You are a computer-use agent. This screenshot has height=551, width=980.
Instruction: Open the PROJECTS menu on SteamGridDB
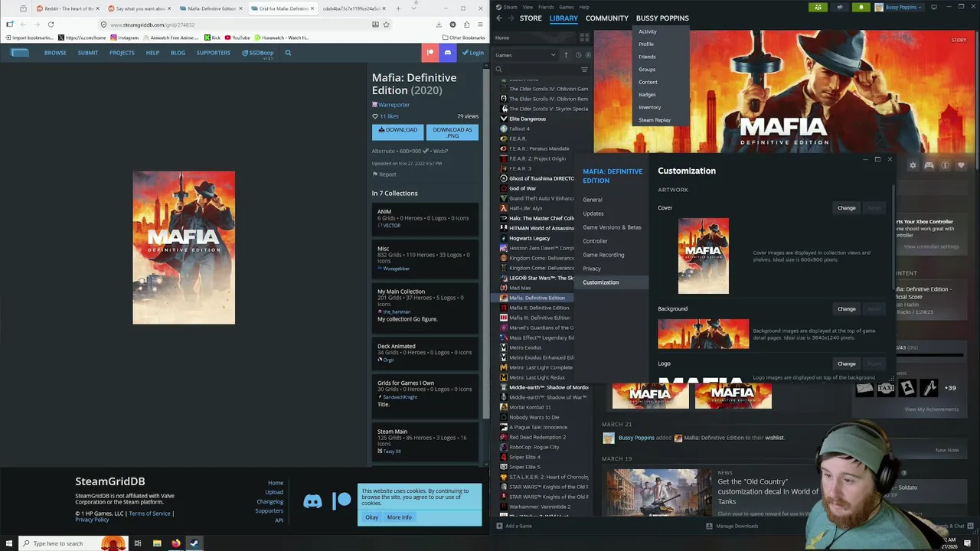(x=122, y=53)
